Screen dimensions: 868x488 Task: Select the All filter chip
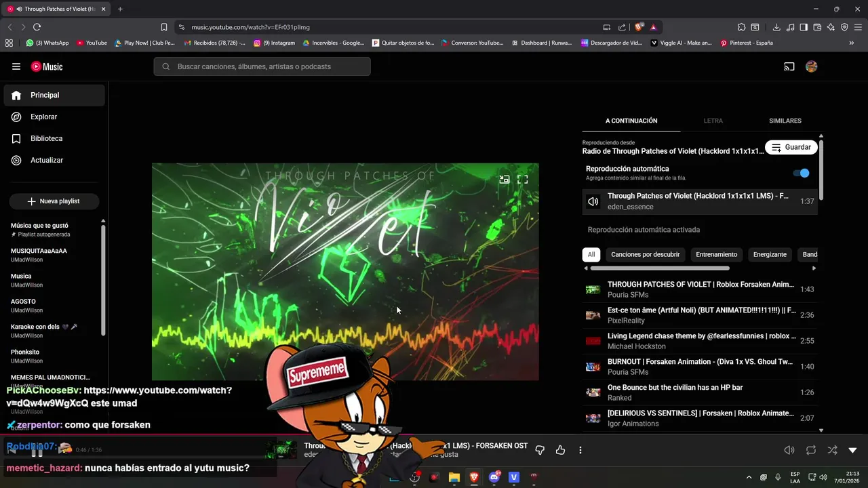591,255
